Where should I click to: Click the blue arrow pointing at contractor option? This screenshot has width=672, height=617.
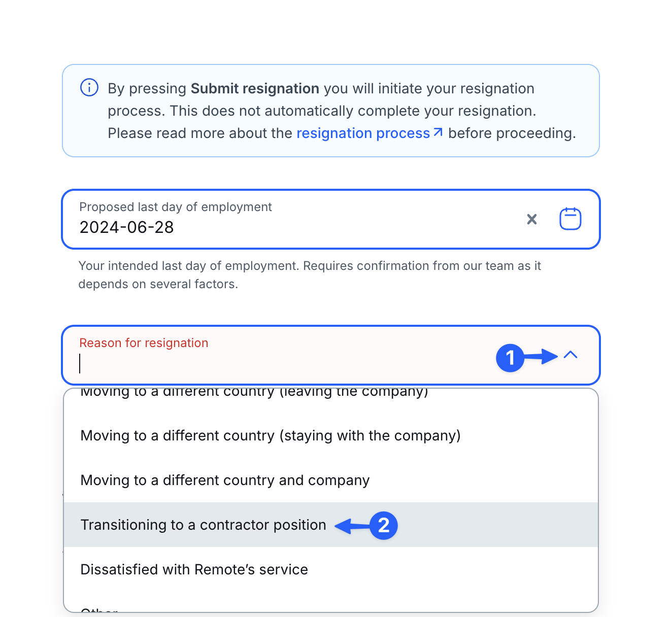[352, 526]
